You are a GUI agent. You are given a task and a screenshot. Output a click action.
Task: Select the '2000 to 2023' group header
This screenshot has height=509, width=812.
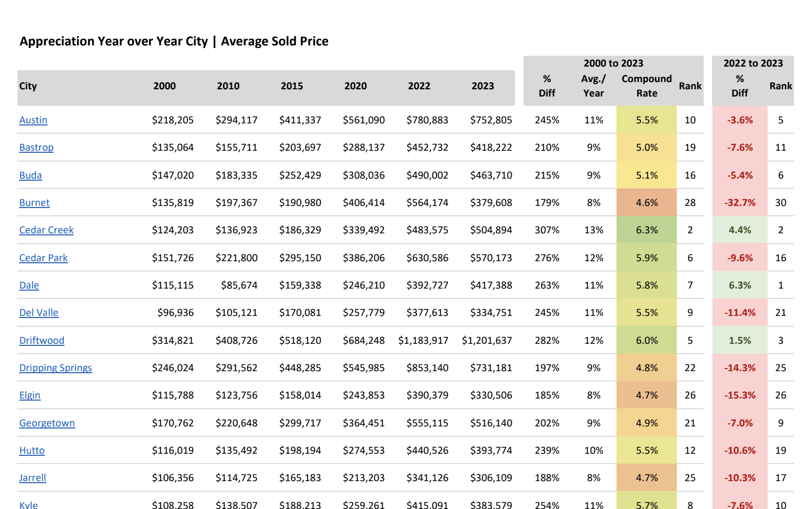pyautogui.click(x=613, y=63)
